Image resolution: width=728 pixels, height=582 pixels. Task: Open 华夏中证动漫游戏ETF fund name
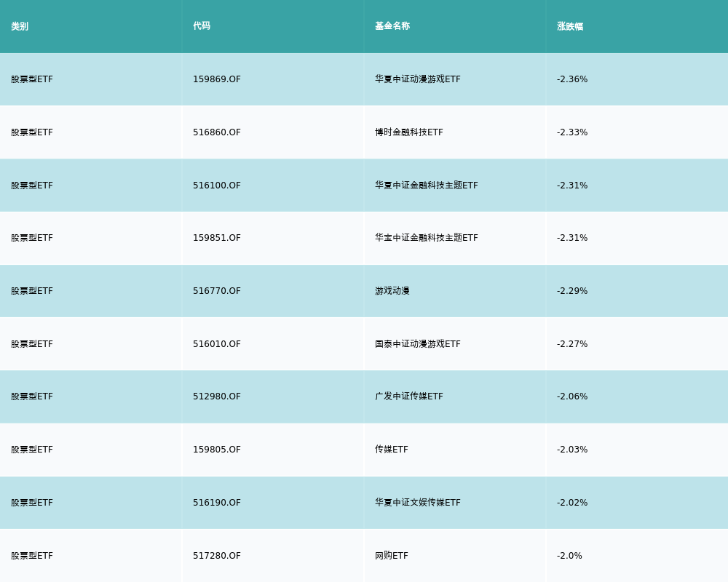click(x=418, y=79)
